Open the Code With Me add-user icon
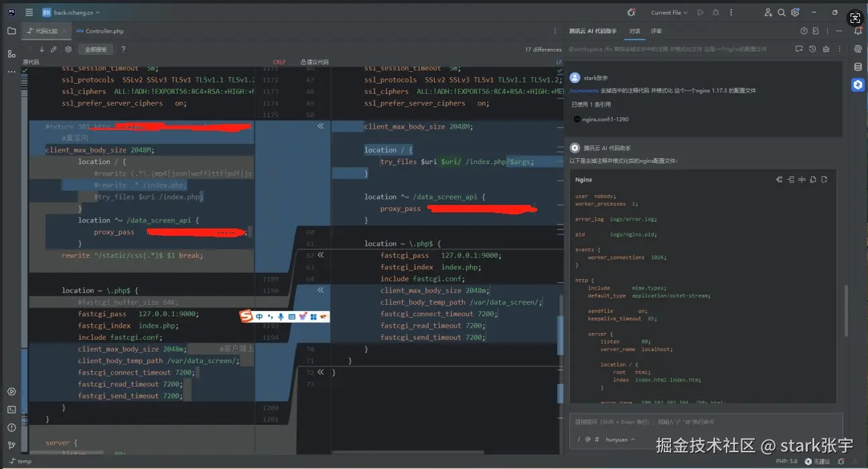 coord(768,12)
